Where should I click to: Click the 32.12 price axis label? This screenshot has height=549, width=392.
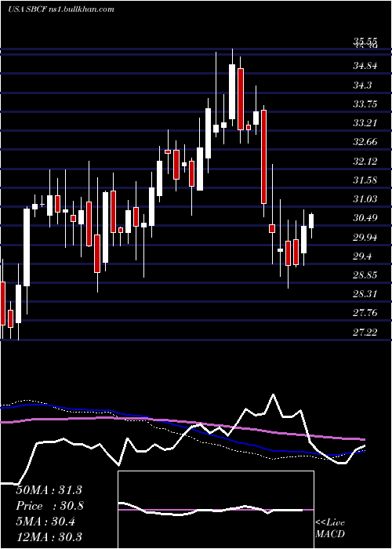click(365, 161)
